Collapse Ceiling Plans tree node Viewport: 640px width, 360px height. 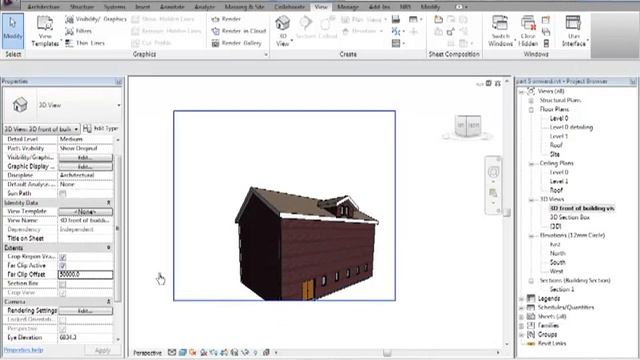click(x=531, y=164)
